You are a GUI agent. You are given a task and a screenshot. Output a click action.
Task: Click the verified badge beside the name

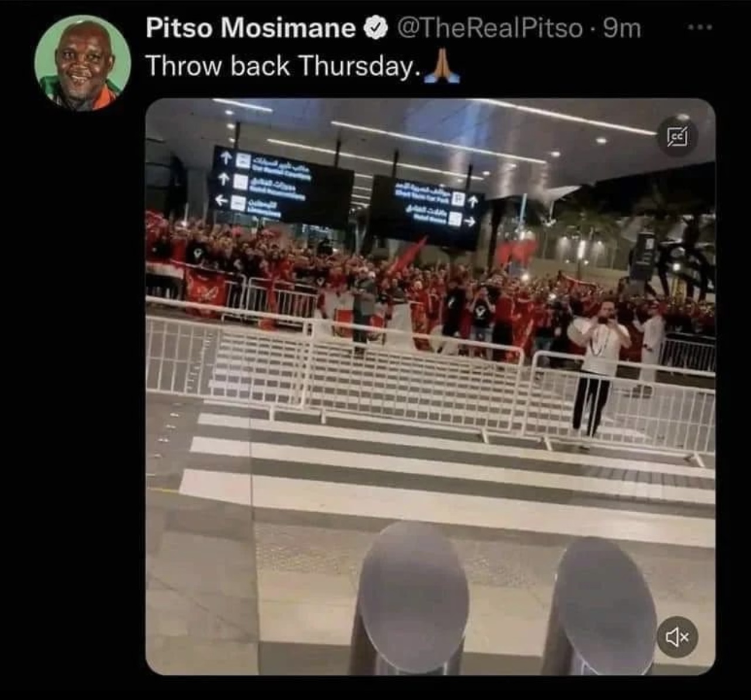(x=376, y=28)
